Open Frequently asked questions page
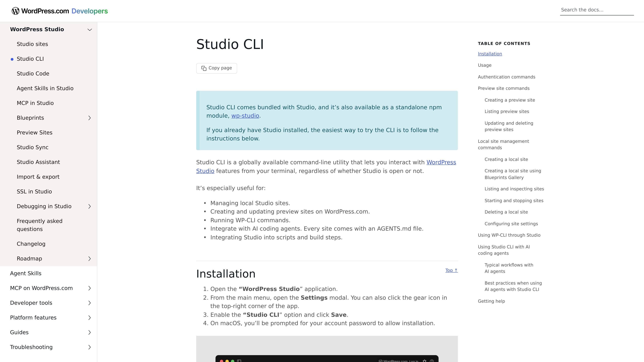 (40, 225)
